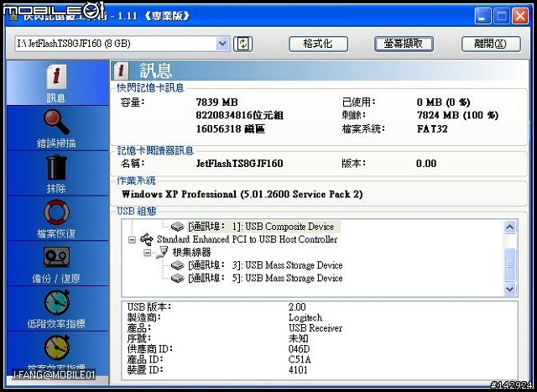Image resolution: width=537 pixels, height=392 pixels.
Task: Click the 8220834816 bytes value
Action: pos(239,115)
